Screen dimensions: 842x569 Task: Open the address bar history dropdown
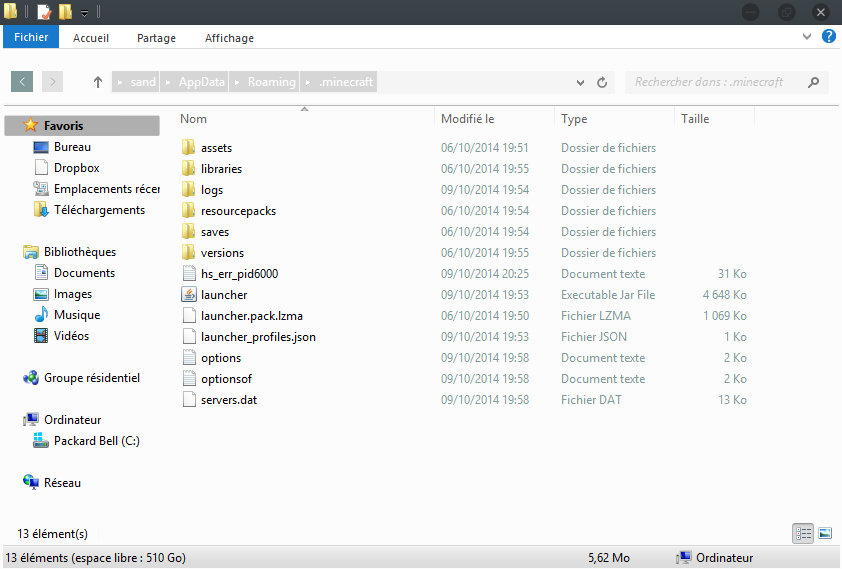580,83
